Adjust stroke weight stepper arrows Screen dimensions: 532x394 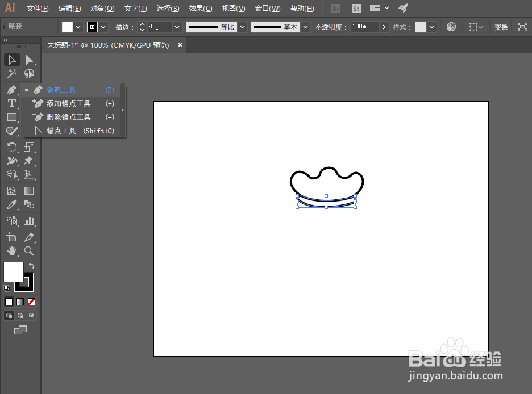143,27
